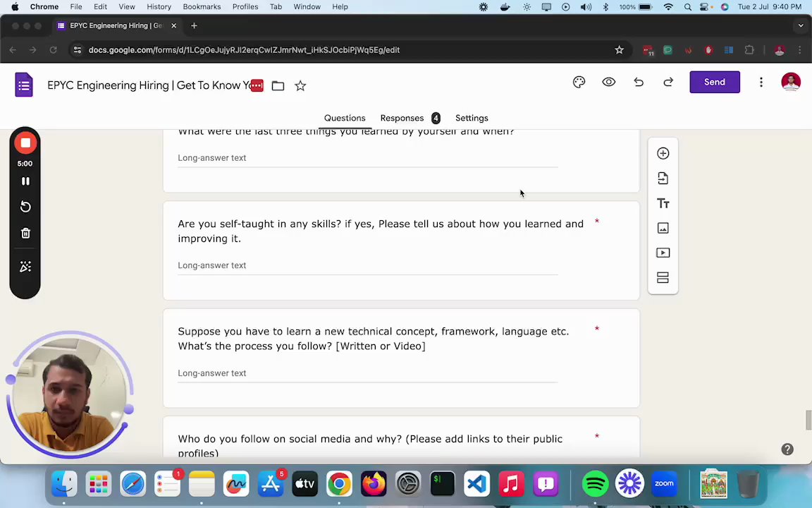Star the form title
Viewport: 812px width, 508px height.
[x=300, y=85]
